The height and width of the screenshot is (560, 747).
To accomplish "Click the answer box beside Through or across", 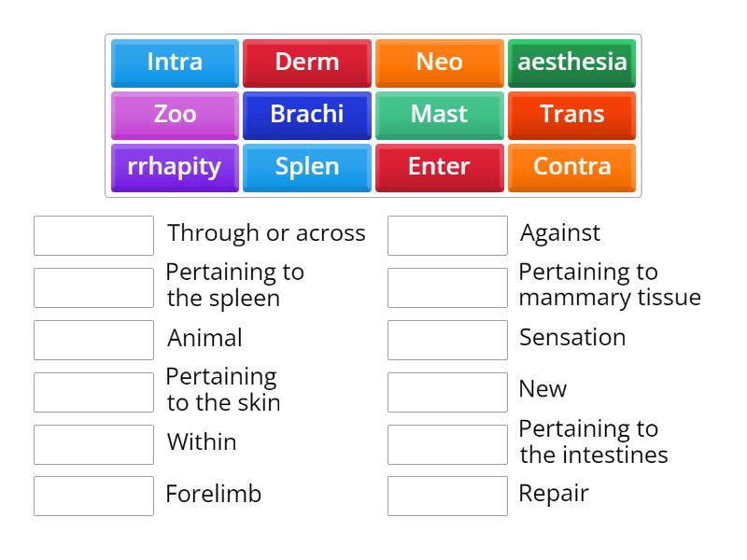I will point(93,235).
